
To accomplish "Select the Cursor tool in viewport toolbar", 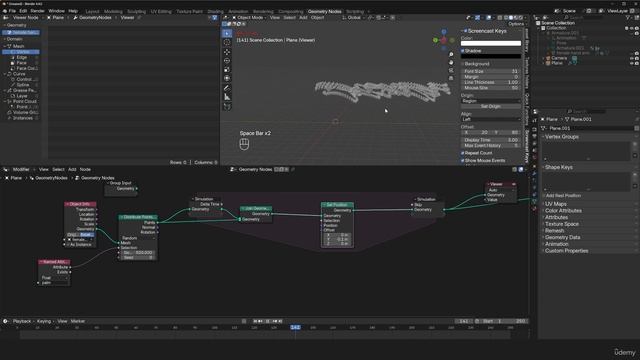I will pyautogui.click(x=227, y=42).
